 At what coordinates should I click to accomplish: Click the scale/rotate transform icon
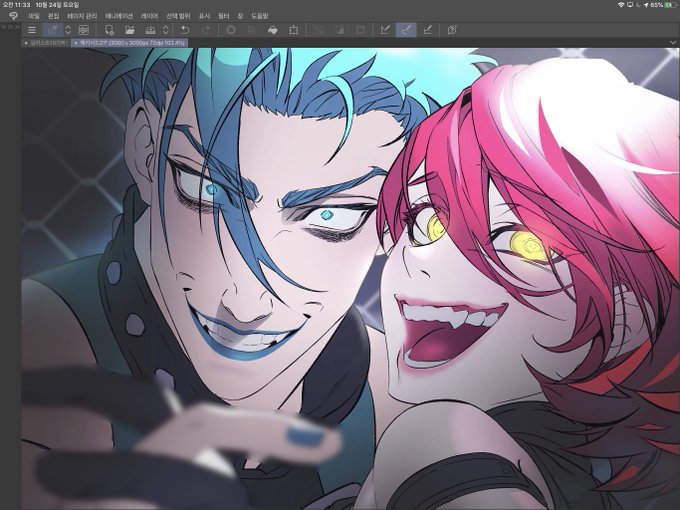pos(294,30)
